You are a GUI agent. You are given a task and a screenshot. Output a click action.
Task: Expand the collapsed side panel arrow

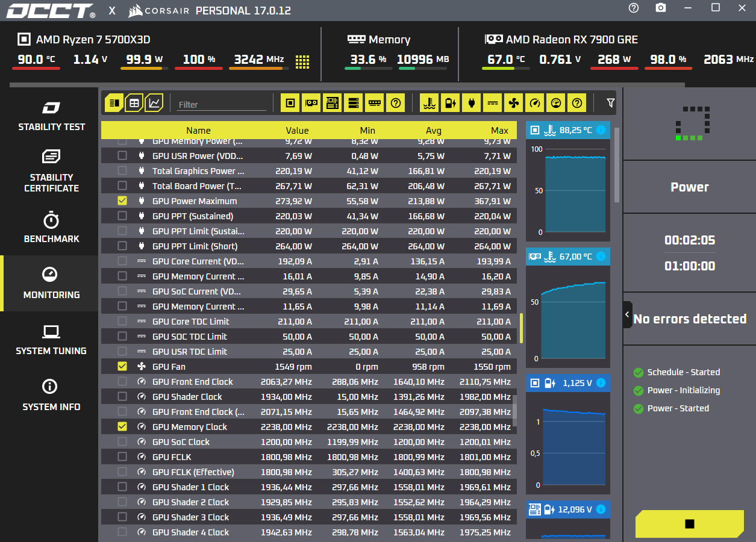coord(627,314)
